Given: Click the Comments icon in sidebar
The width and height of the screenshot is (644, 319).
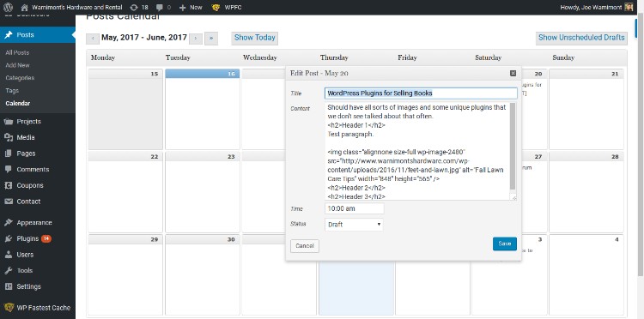Looking at the screenshot, I should click(x=9, y=169).
